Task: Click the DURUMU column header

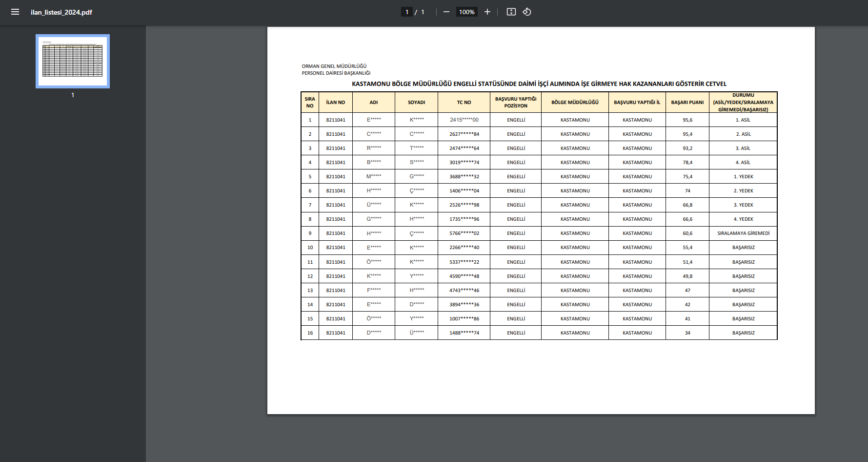Action: coord(743,102)
